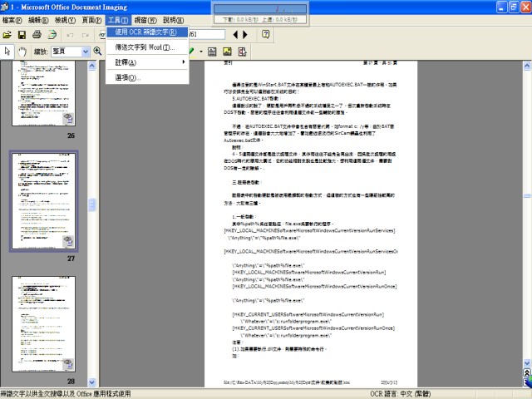Select page 28 thumbnail
Viewport: 532px width, 399px height.
[x=43, y=323]
